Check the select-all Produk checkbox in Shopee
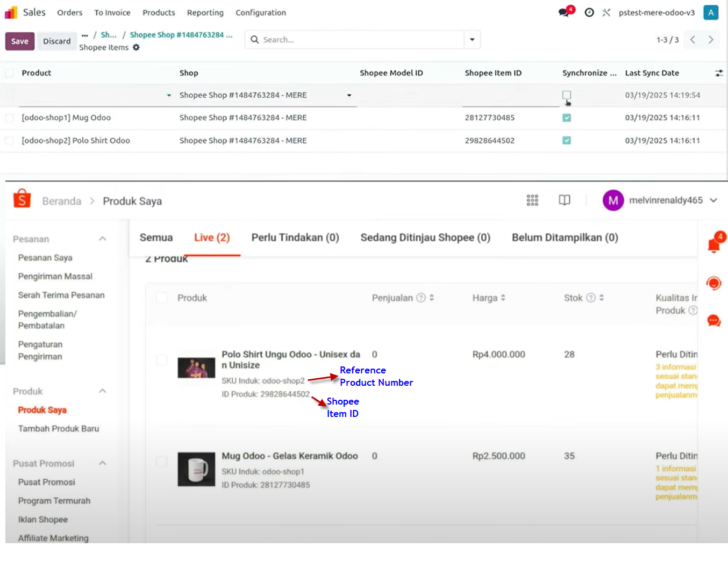The height and width of the screenshot is (562, 728). 162,298
